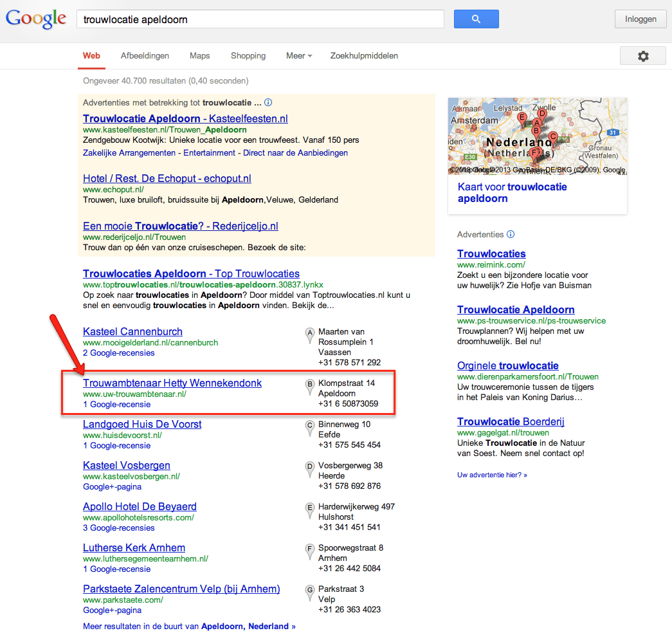672x642 pixels.
Task: Open Kasteel Vosbergen Google+-pagina link
Action: tap(112, 487)
